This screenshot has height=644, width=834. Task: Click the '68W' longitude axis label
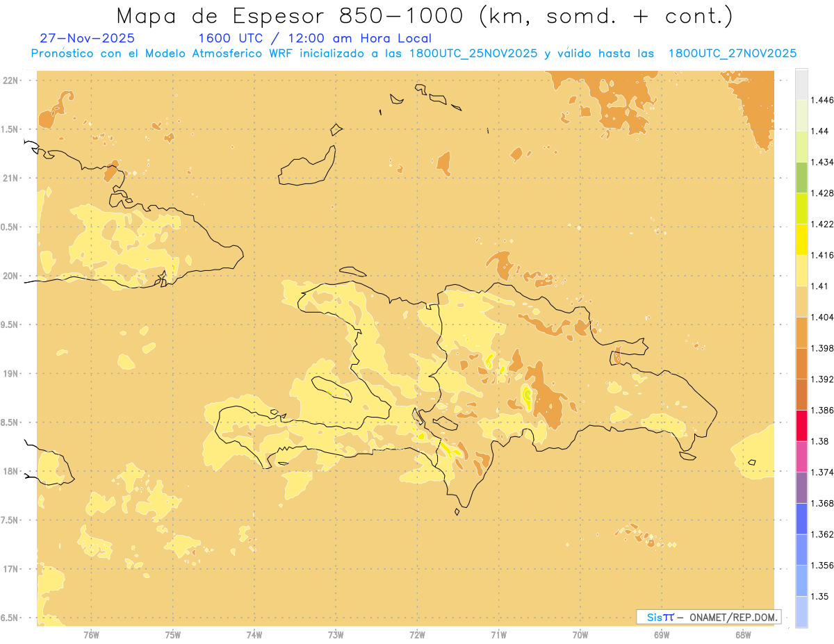tap(743, 634)
